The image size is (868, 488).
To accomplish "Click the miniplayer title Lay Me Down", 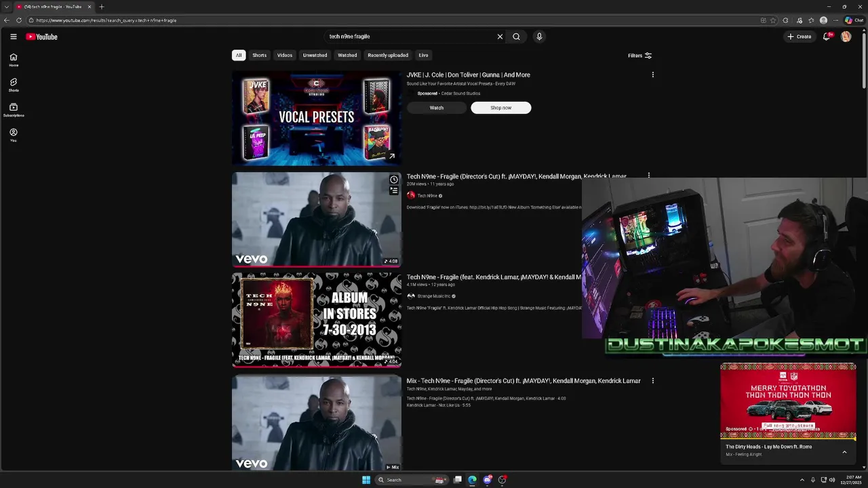I will point(768,447).
